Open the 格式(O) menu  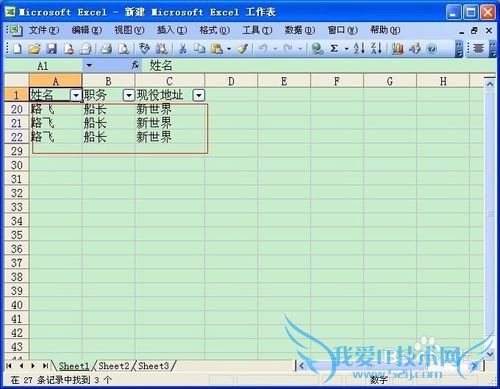(x=214, y=30)
